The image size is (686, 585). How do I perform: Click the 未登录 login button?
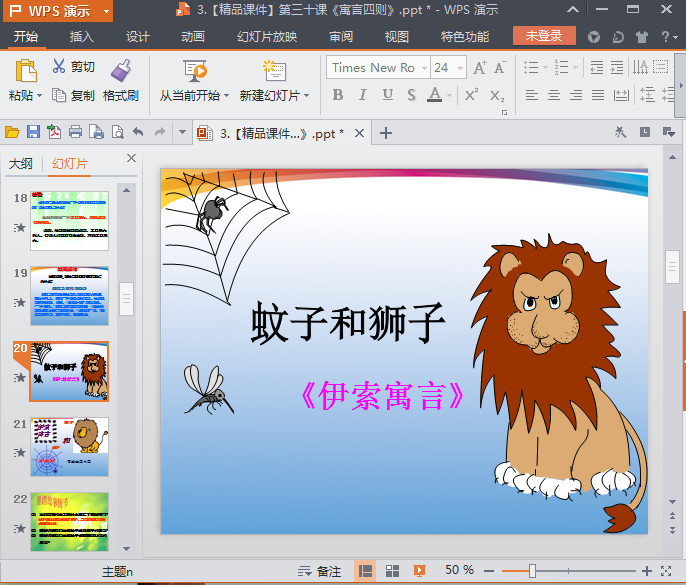[x=544, y=35]
